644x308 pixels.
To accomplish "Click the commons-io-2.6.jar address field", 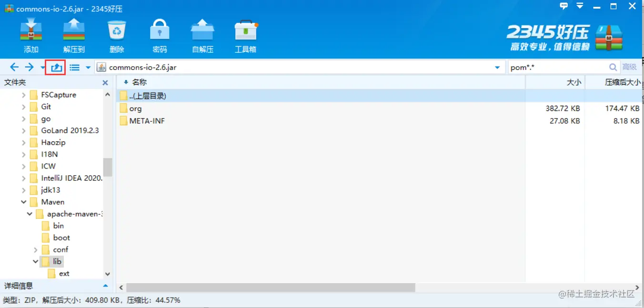I will [300, 67].
